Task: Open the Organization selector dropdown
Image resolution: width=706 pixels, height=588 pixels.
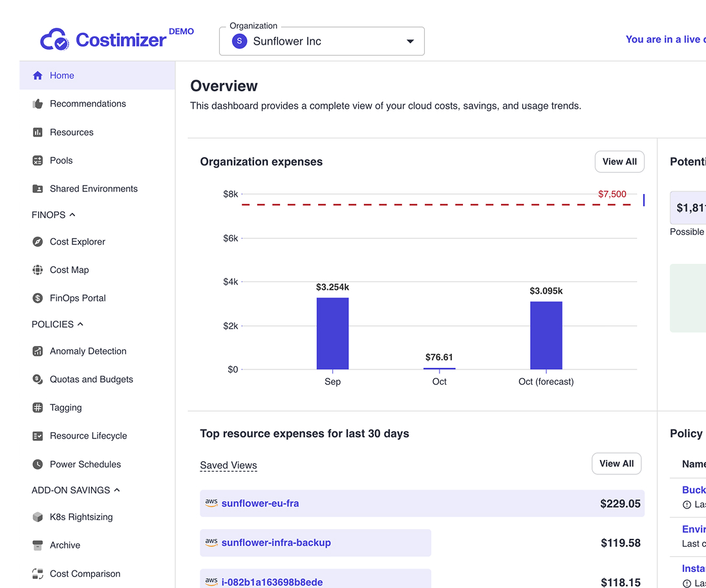Action: (410, 40)
